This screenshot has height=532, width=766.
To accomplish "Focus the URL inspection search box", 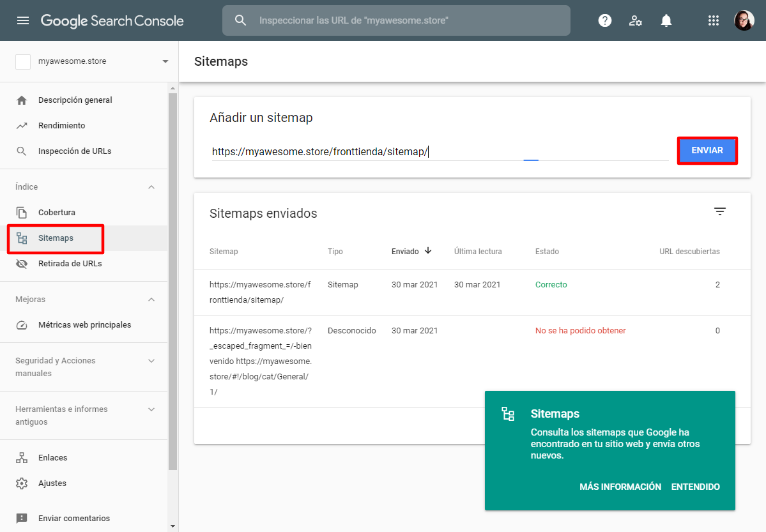I will point(396,20).
